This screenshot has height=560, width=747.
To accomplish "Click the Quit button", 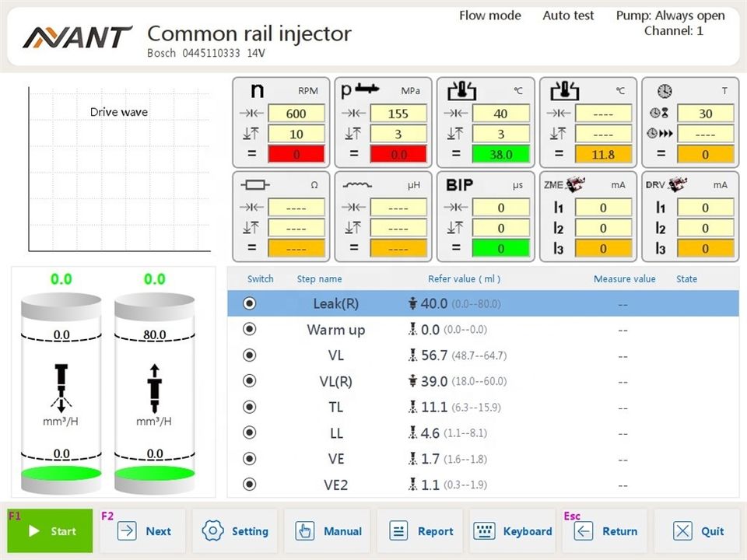I will (x=697, y=530).
